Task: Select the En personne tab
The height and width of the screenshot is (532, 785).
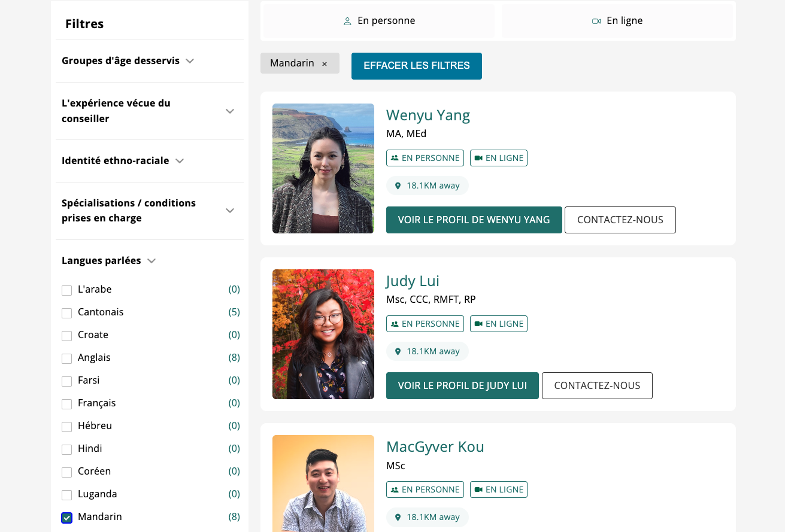Action: click(x=378, y=20)
